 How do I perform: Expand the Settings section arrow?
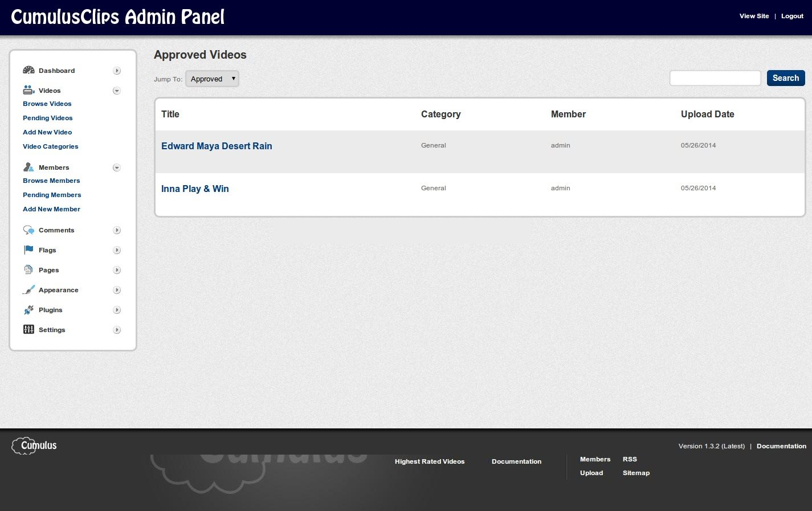117,330
